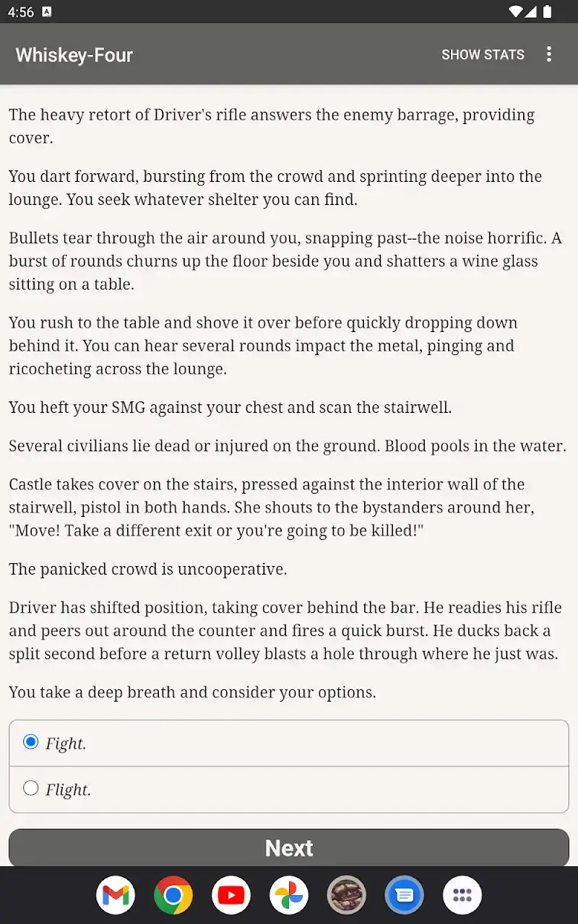Viewport: 578px width, 924px height.
Task: Open Google Photos
Action: coord(289,894)
